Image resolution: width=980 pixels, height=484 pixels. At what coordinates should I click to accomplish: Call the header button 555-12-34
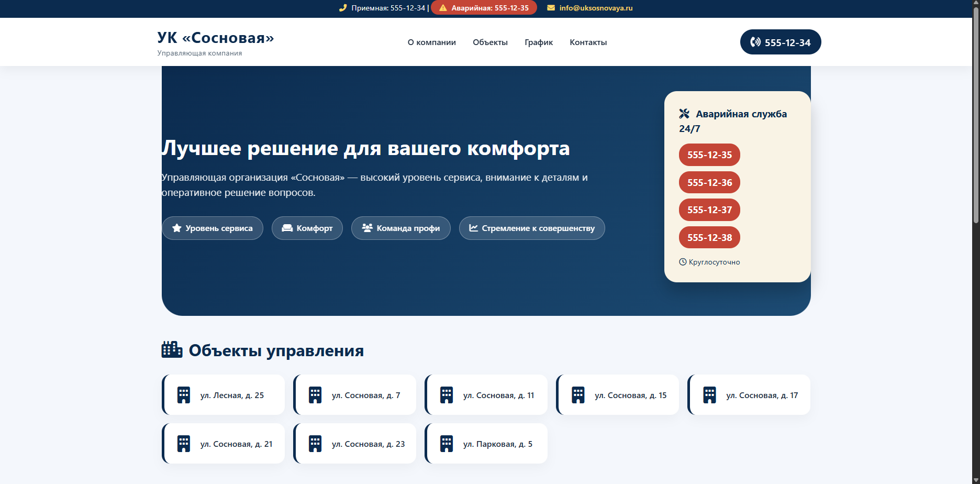(781, 42)
